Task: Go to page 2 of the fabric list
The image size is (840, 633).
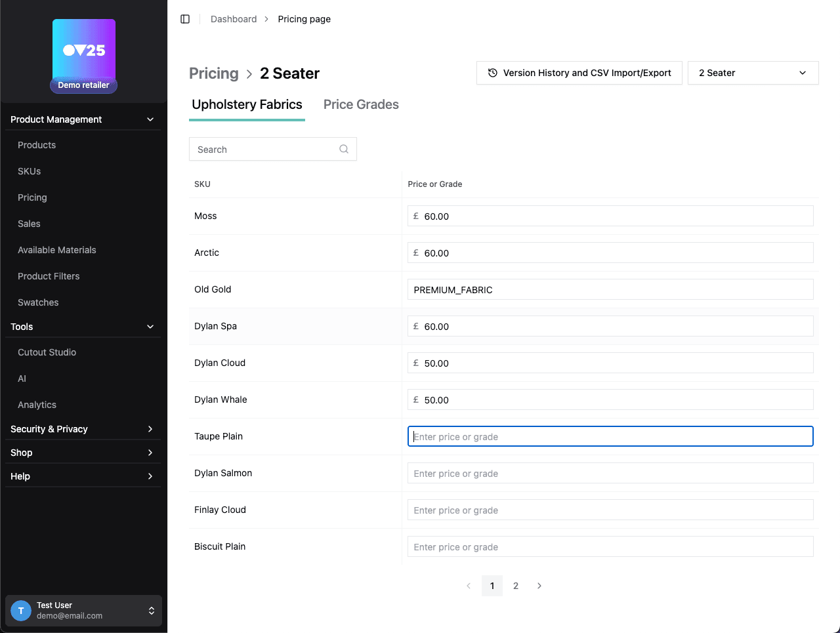Action: (x=516, y=585)
